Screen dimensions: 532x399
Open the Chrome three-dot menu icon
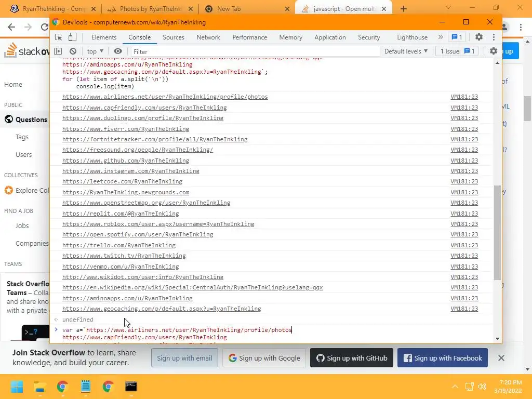(x=521, y=27)
